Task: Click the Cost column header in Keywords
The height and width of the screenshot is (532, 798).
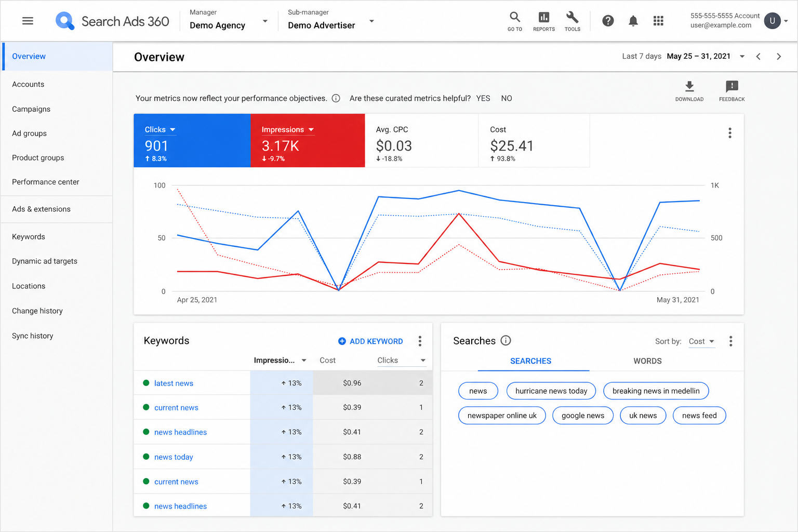Action: point(327,360)
